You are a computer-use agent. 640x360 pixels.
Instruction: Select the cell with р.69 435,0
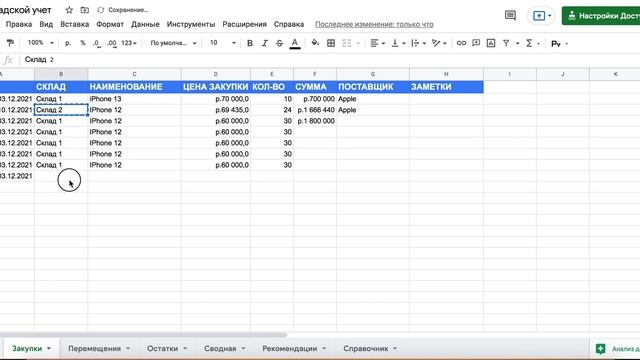pyautogui.click(x=216, y=110)
